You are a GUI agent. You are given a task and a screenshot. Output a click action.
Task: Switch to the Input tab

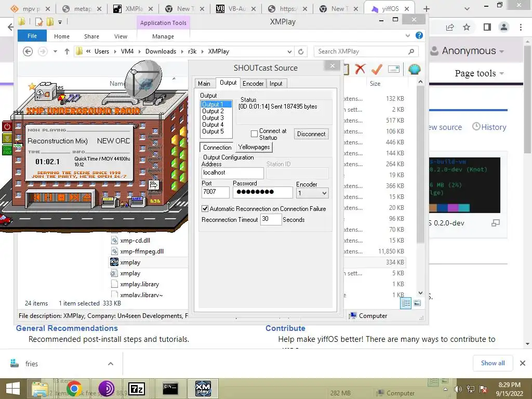point(276,84)
